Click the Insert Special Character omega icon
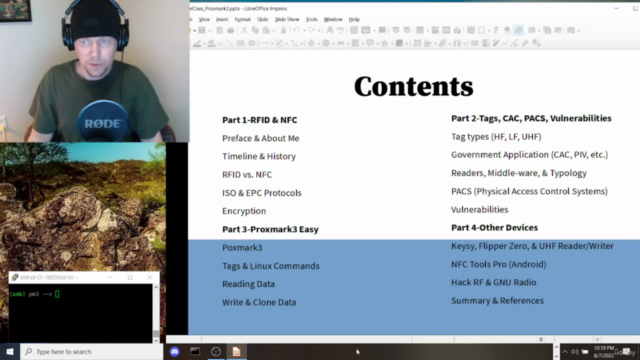 click(481, 30)
